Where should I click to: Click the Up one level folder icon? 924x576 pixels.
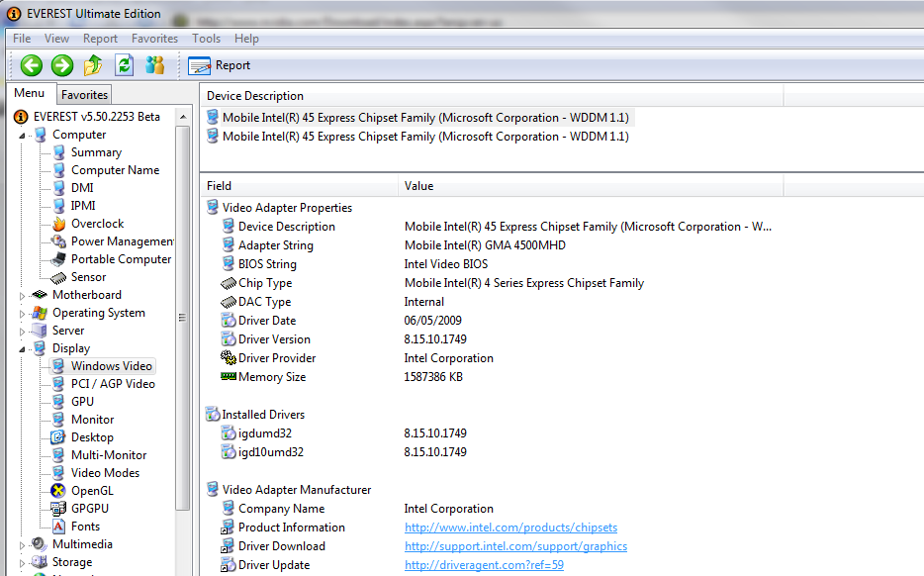pyautogui.click(x=93, y=65)
